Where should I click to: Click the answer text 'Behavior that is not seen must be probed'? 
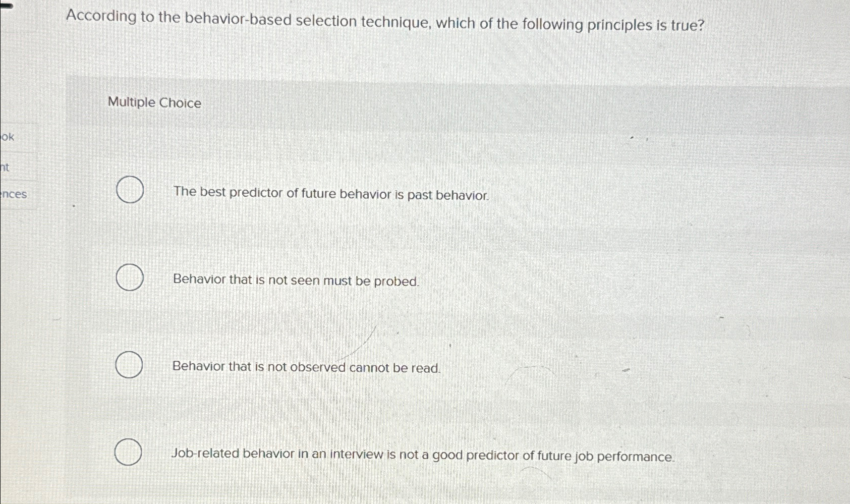(295, 281)
